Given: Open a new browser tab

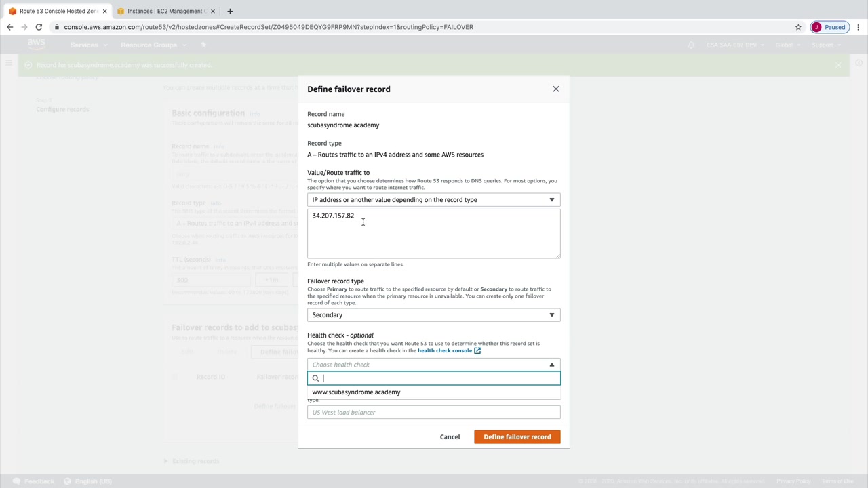Looking at the screenshot, I should (x=230, y=11).
